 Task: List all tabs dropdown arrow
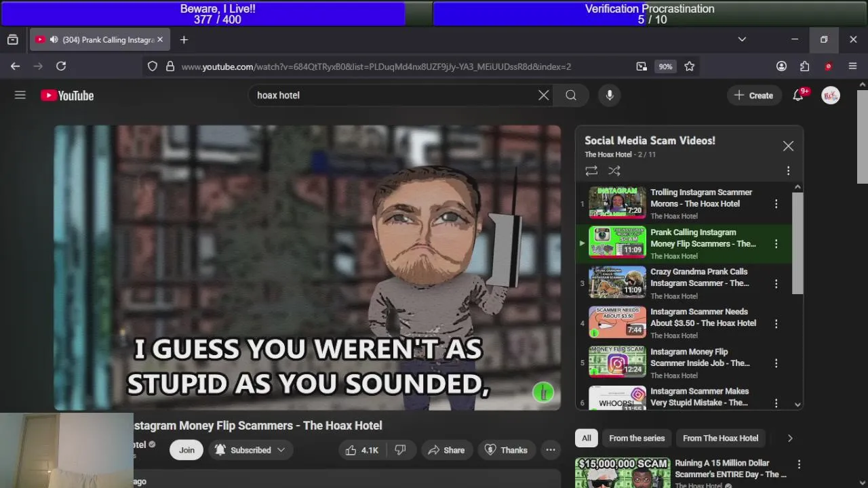pos(742,40)
